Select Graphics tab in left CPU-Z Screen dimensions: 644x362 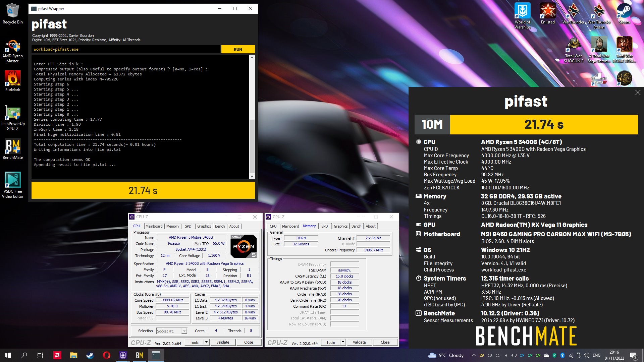click(204, 226)
